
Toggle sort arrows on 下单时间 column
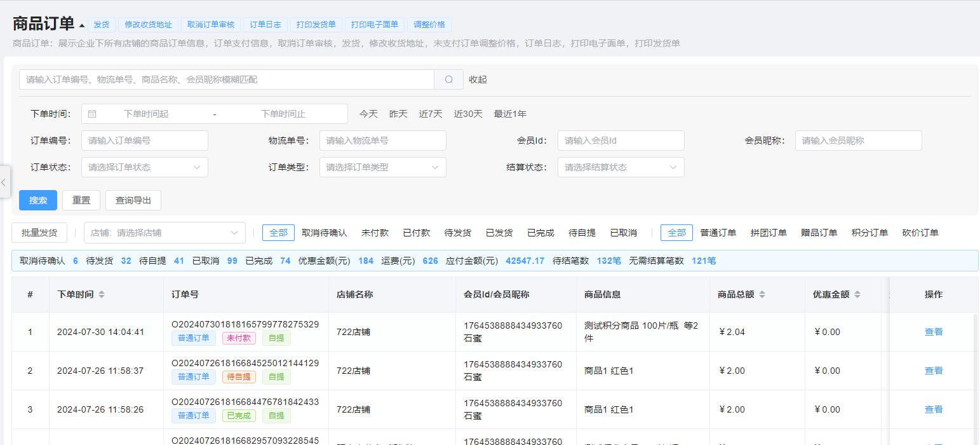click(x=102, y=294)
